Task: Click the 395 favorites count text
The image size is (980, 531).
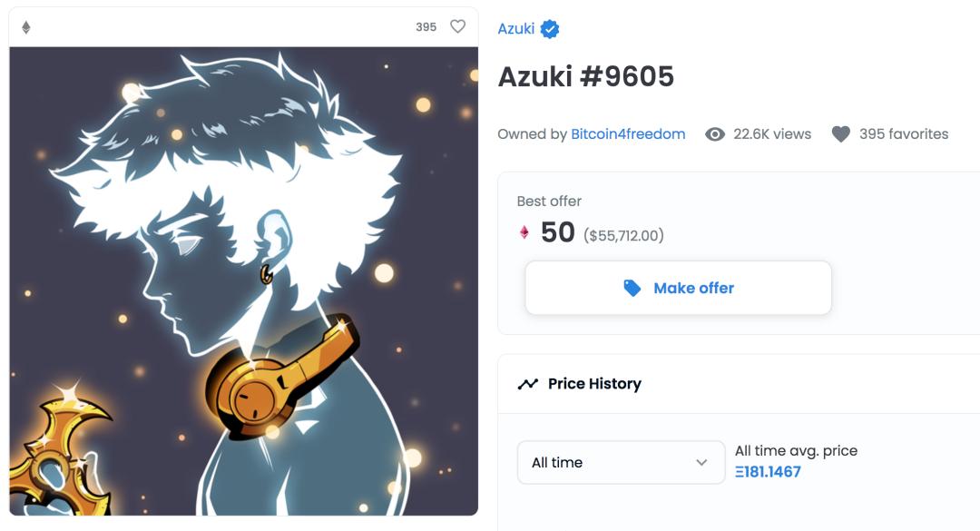Action: 904,133
